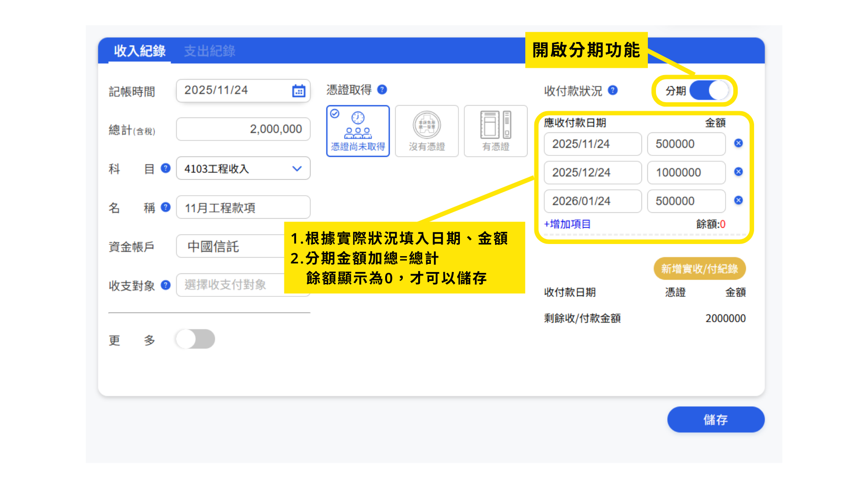Select 沒有憑證 voucher option
This screenshot has height=488, width=868.
(426, 131)
